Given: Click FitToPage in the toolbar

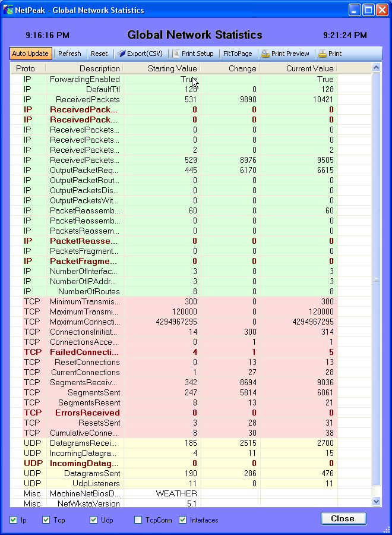Looking at the screenshot, I should pos(238,53).
